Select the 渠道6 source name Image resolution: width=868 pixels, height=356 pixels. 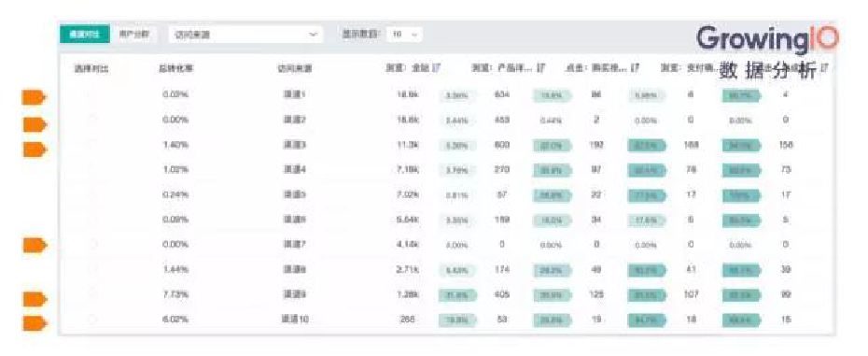coord(295,220)
